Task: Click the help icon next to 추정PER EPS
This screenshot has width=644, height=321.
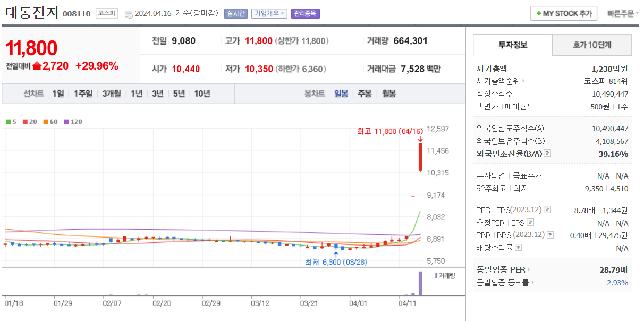Action: pos(530,223)
